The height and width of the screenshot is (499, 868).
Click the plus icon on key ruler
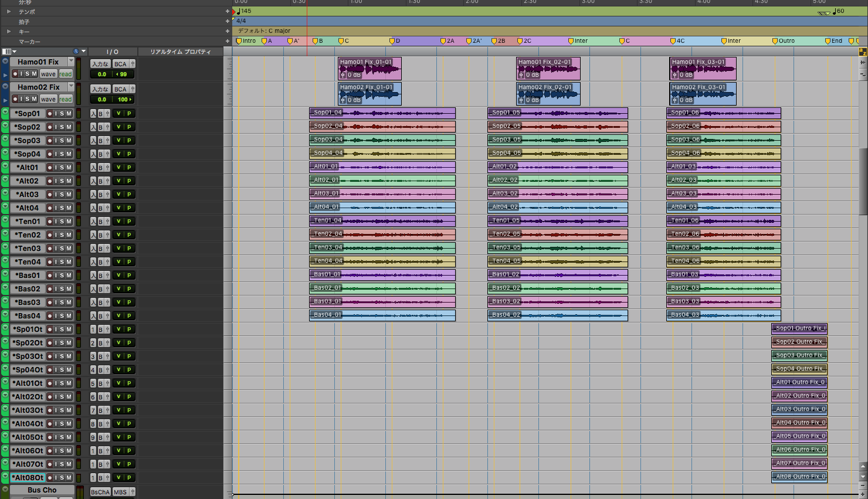[x=228, y=31]
